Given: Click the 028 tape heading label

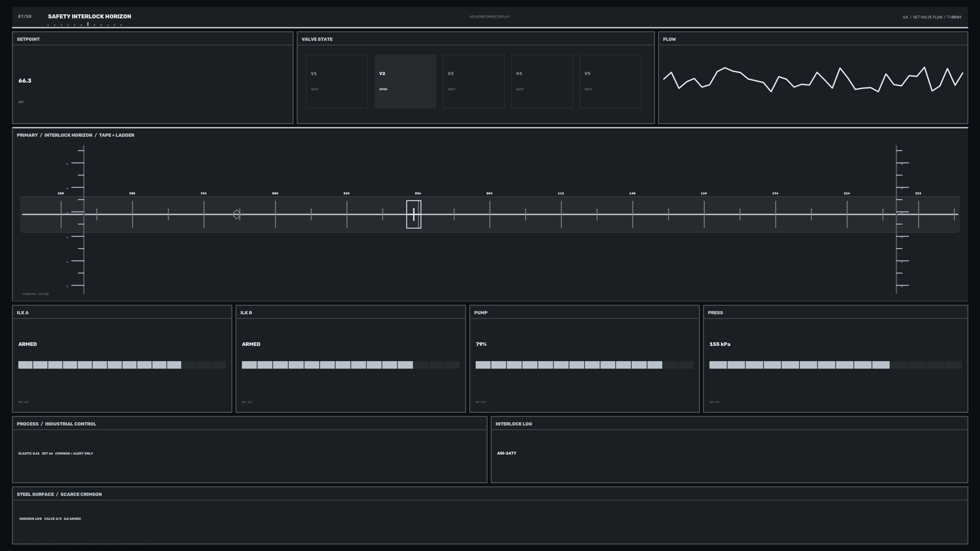Looking at the screenshot, I should coord(347,193).
